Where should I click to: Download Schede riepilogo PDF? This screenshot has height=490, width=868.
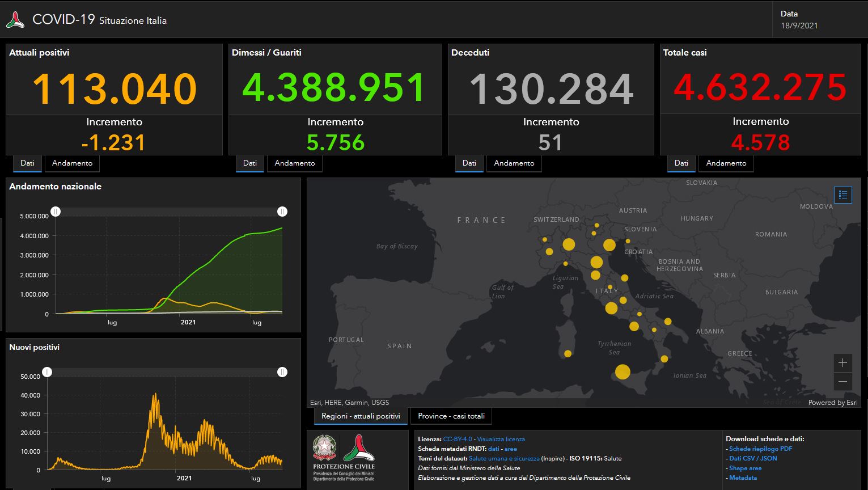point(760,449)
